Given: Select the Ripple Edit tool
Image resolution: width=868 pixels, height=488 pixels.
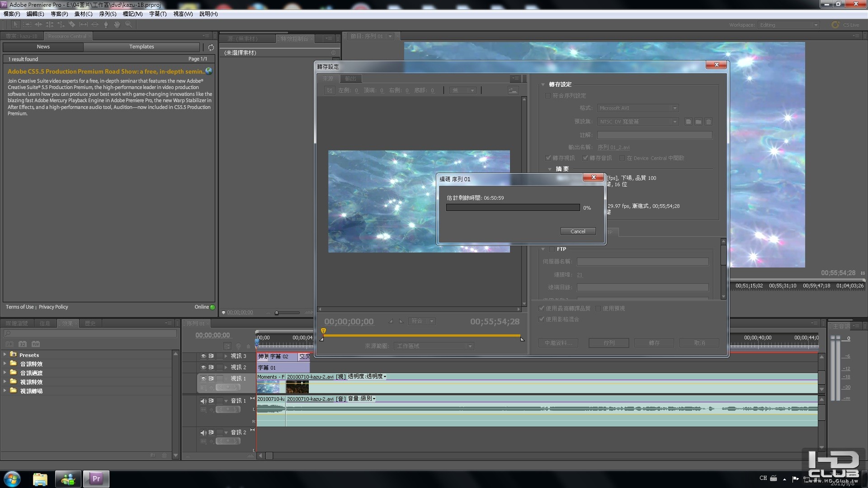Looking at the screenshot, I should (x=38, y=24).
